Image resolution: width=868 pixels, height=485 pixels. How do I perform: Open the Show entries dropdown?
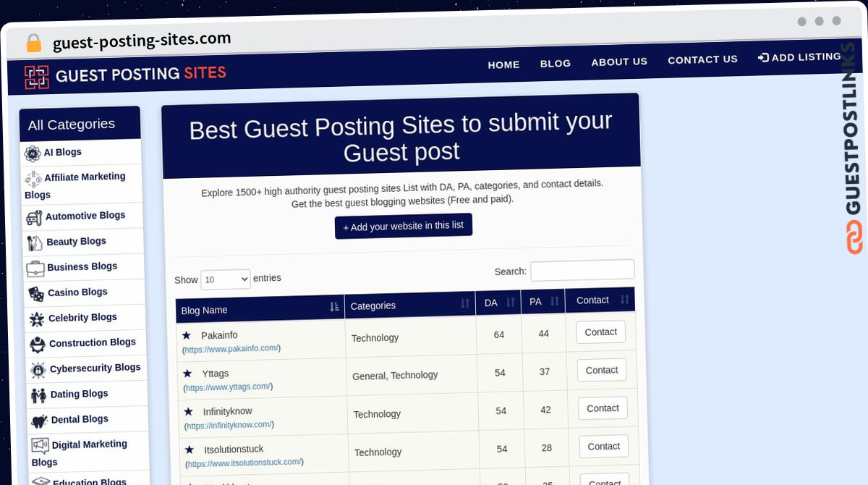click(226, 279)
